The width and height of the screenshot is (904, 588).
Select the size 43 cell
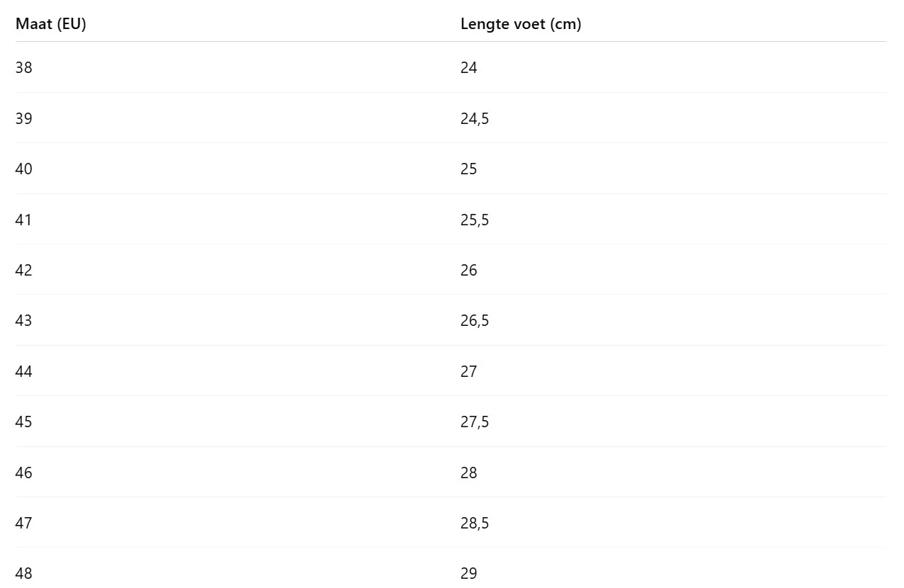(x=24, y=321)
